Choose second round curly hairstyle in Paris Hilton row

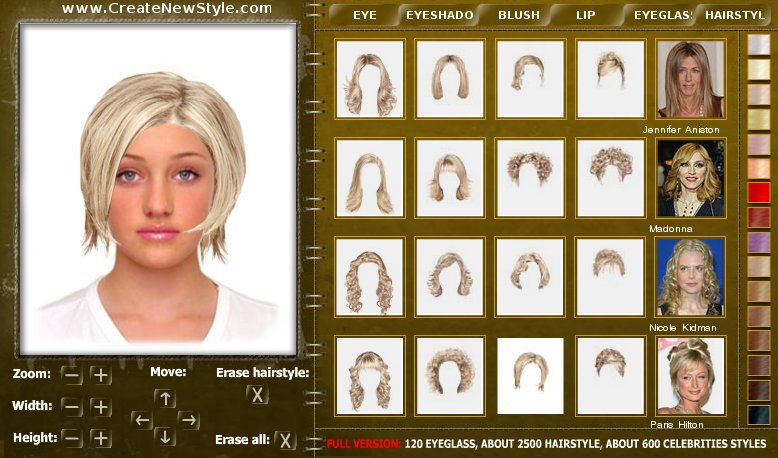point(450,376)
